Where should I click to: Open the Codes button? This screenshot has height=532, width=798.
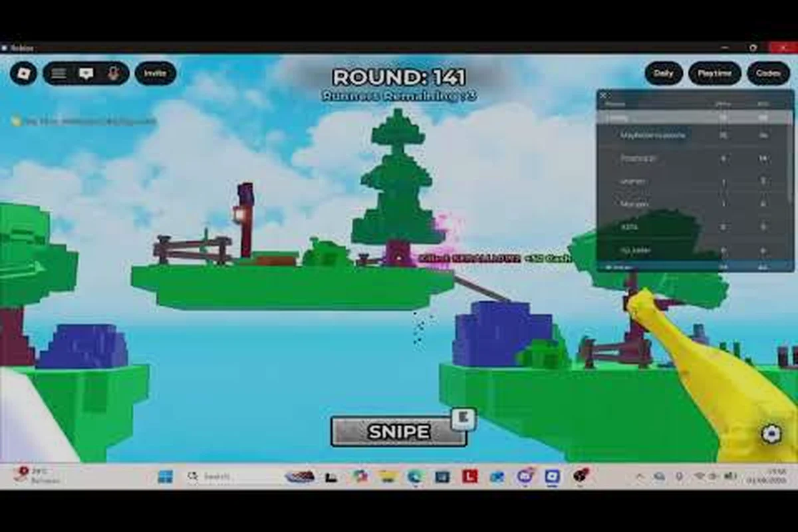pos(769,73)
